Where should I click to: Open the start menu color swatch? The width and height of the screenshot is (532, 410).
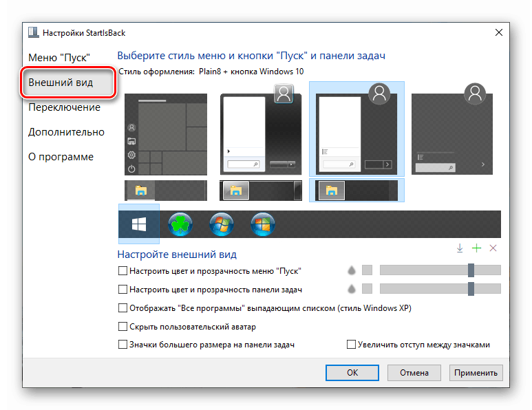click(x=367, y=270)
